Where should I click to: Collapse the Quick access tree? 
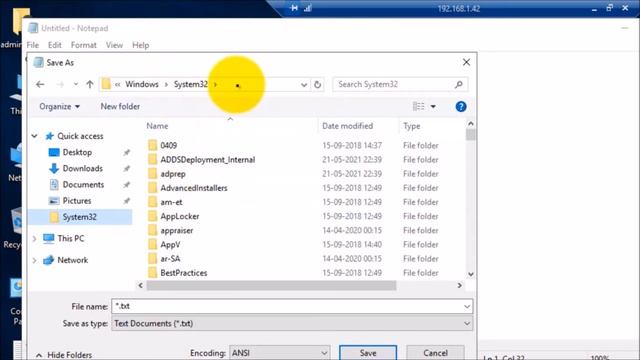(35, 136)
